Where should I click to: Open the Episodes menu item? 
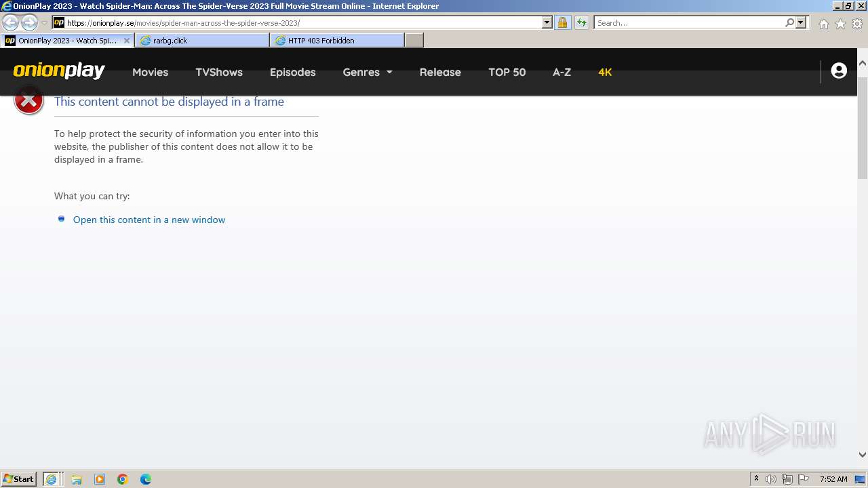293,72
